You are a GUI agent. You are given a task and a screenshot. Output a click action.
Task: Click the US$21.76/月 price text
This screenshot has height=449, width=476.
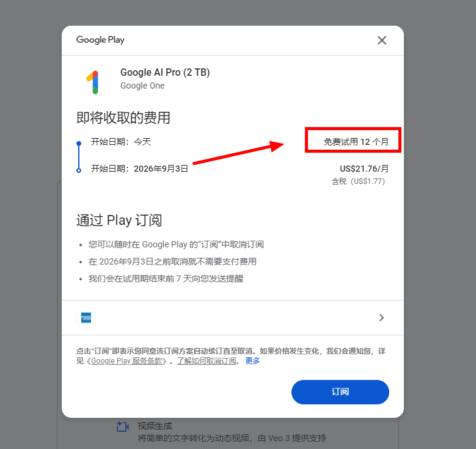click(364, 169)
